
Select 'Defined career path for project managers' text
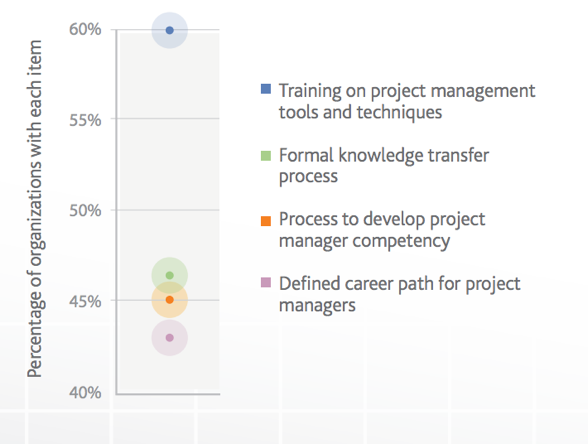click(x=399, y=295)
